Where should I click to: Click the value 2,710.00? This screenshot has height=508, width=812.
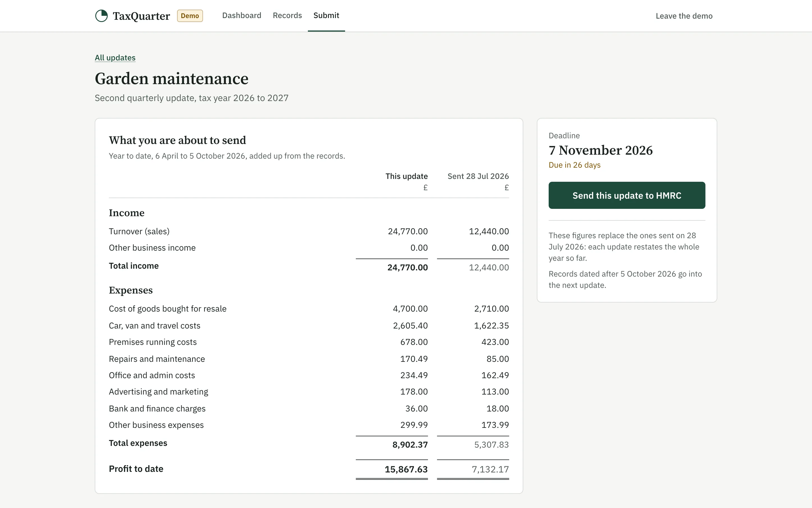(491, 308)
